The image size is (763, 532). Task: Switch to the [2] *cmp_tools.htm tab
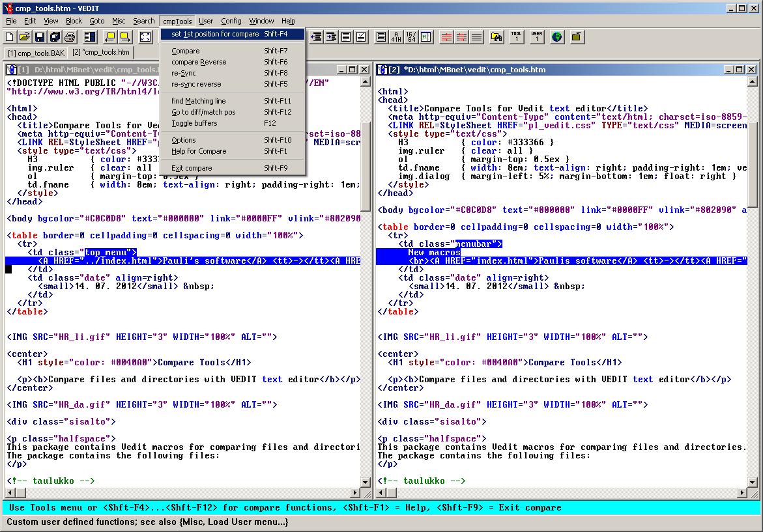tap(101, 52)
